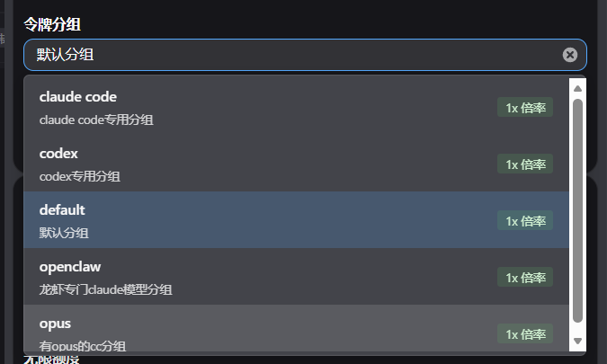The image size is (607, 364).
Task: Click the 龙虾专门claude模型分组 description
Action: click(106, 289)
